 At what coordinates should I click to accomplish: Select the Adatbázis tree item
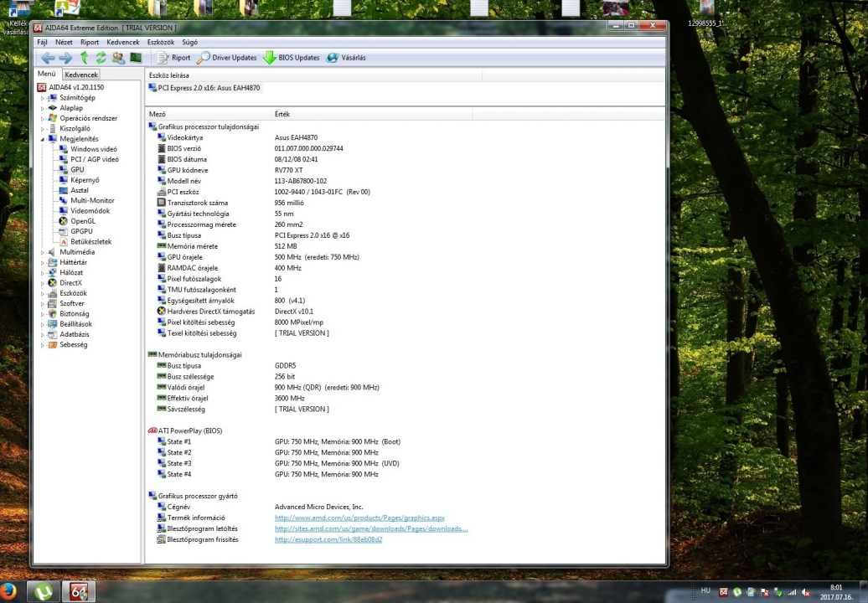(x=75, y=335)
